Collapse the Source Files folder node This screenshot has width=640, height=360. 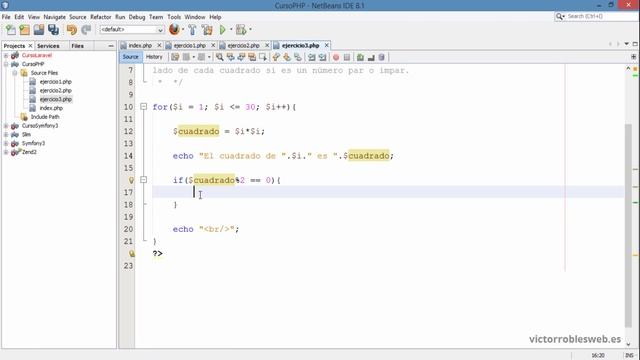tap(15, 73)
